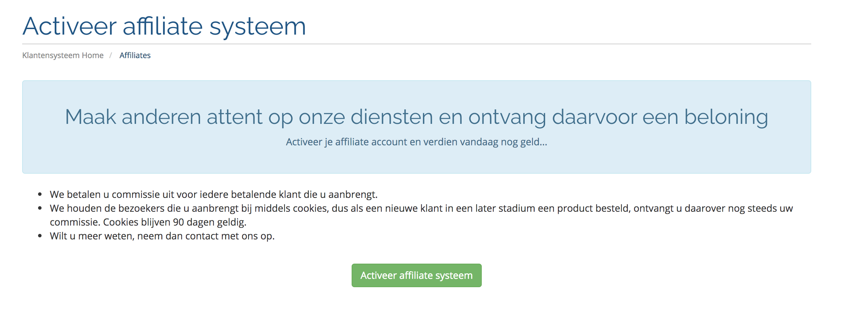Click the second bullet's first line about middels cookies
The height and width of the screenshot is (310, 868).
tap(421, 208)
